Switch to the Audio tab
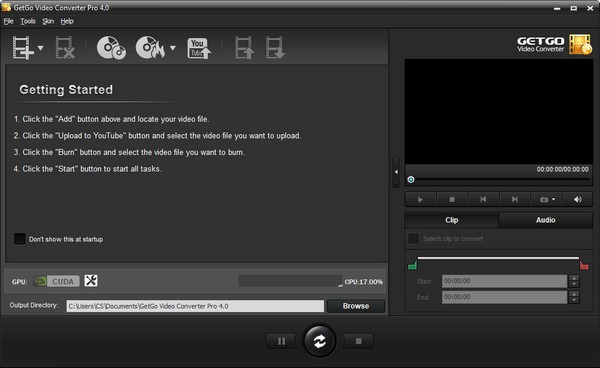Screen dimensions: 600x368 pos(546,220)
